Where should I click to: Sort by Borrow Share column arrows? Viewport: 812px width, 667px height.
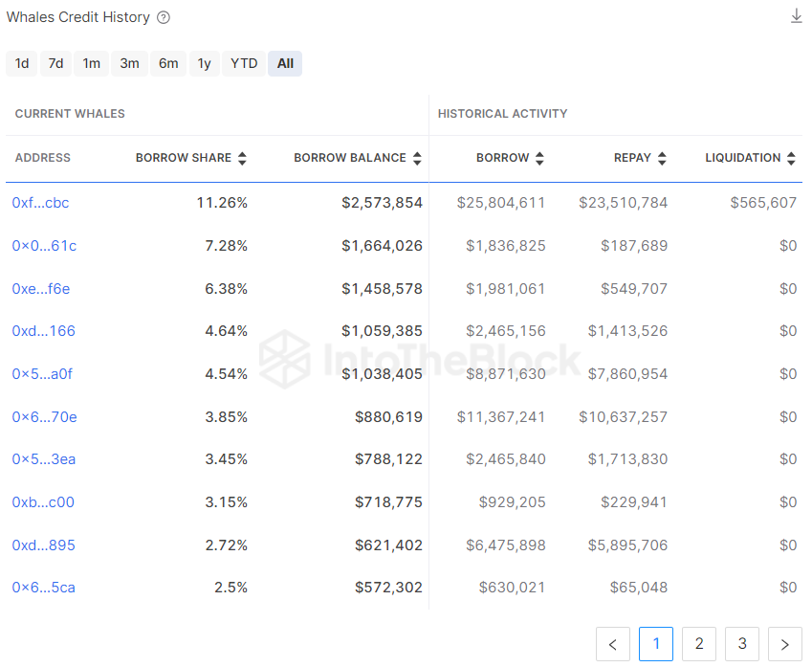click(242, 158)
